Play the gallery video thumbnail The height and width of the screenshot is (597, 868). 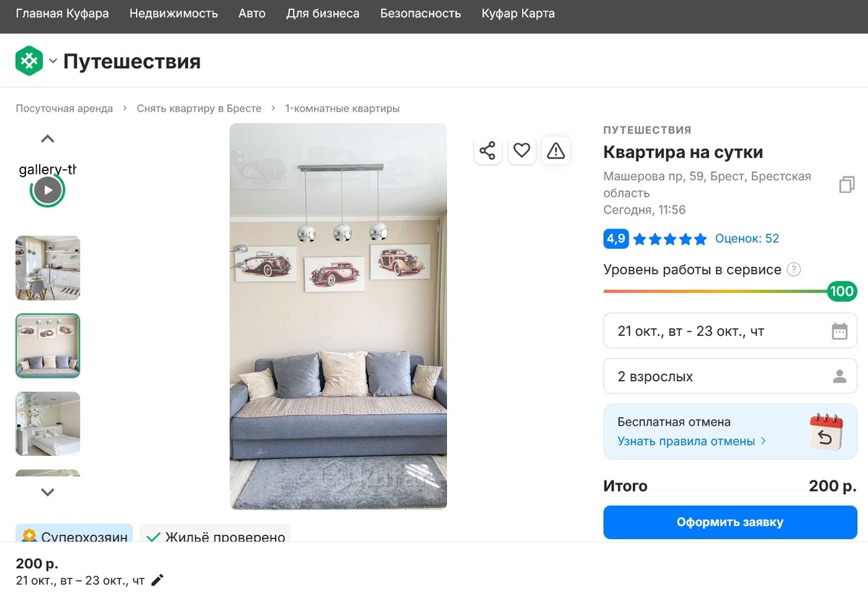coord(48,190)
